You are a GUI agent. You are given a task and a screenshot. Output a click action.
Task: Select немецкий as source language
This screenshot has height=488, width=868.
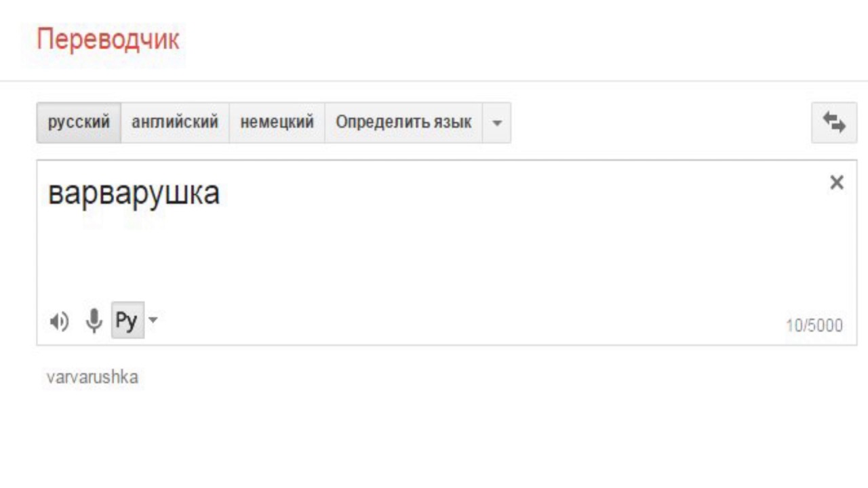click(277, 123)
